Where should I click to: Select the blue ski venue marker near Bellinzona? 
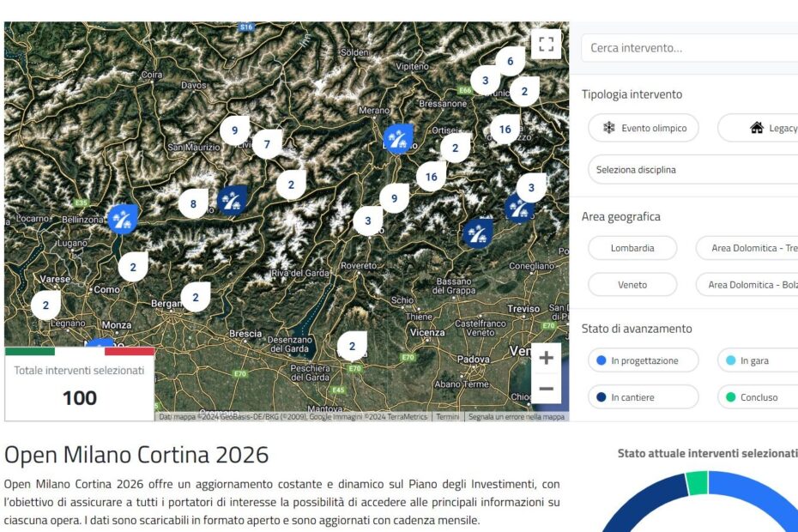[x=123, y=220]
